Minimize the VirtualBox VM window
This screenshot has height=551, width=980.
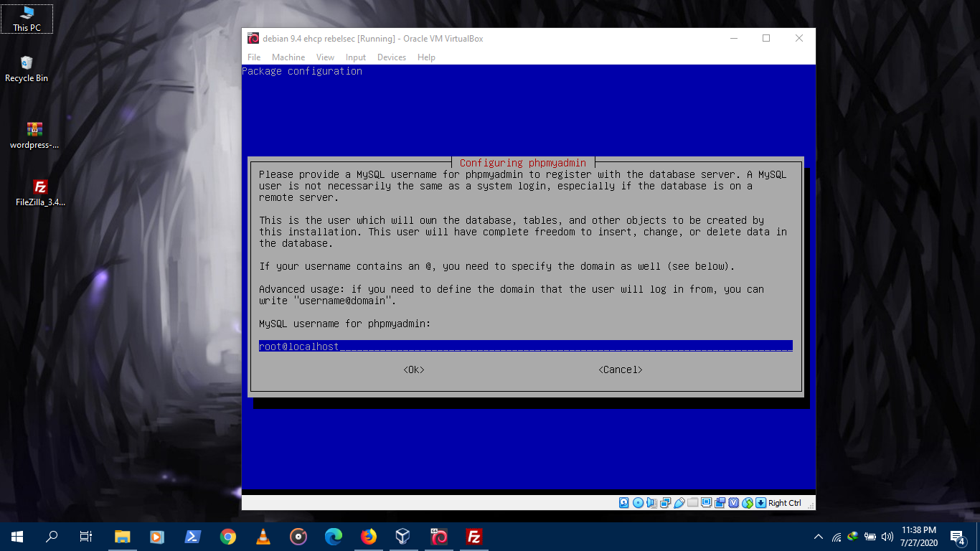(733, 39)
